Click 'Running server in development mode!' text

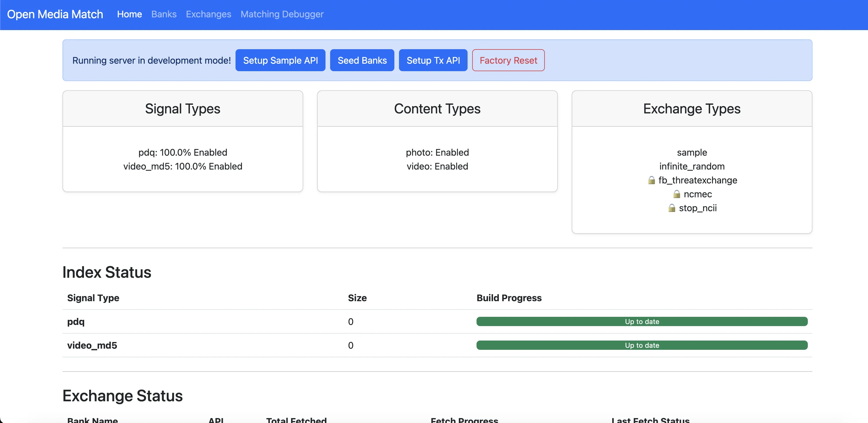[152, 60]
